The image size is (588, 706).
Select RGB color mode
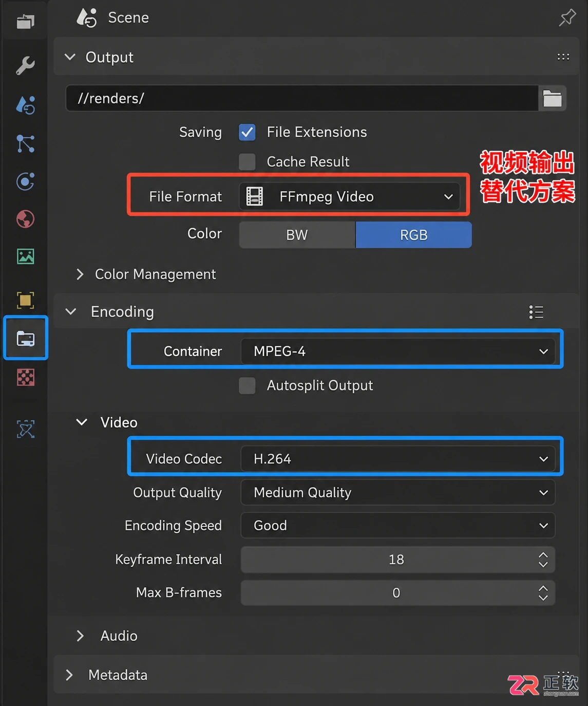413,235
